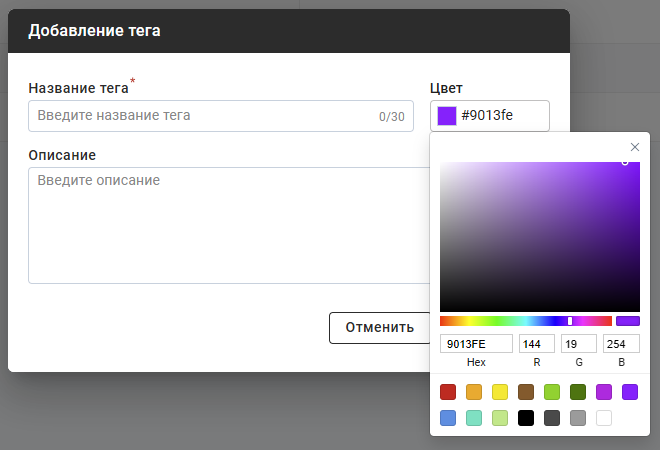Select the orange preset color swatch
660x450 pixels.
tap(474, 392)
